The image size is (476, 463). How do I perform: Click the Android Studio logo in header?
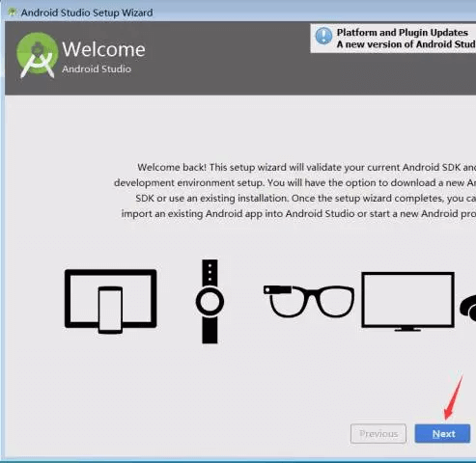(x=37, y=55)
